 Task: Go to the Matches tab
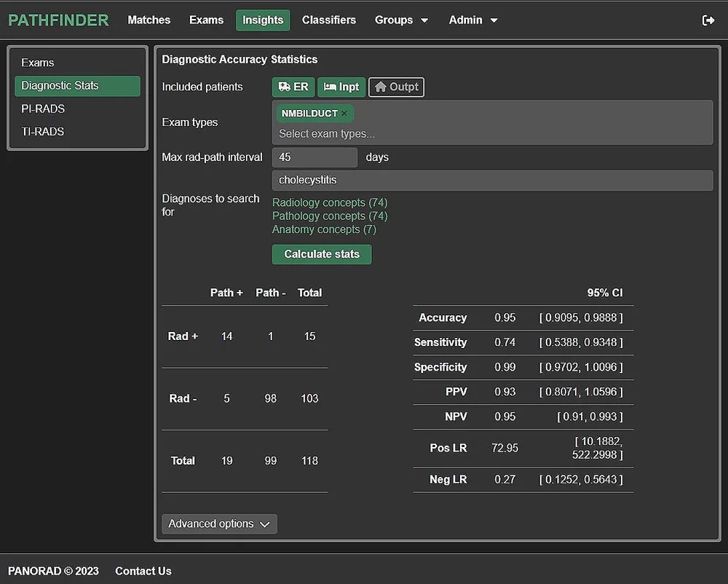coord(149,20)
